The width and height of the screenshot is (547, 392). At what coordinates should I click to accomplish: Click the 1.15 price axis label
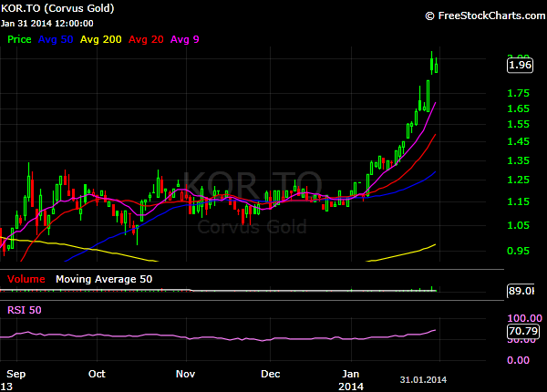click(x=518, y=201)
